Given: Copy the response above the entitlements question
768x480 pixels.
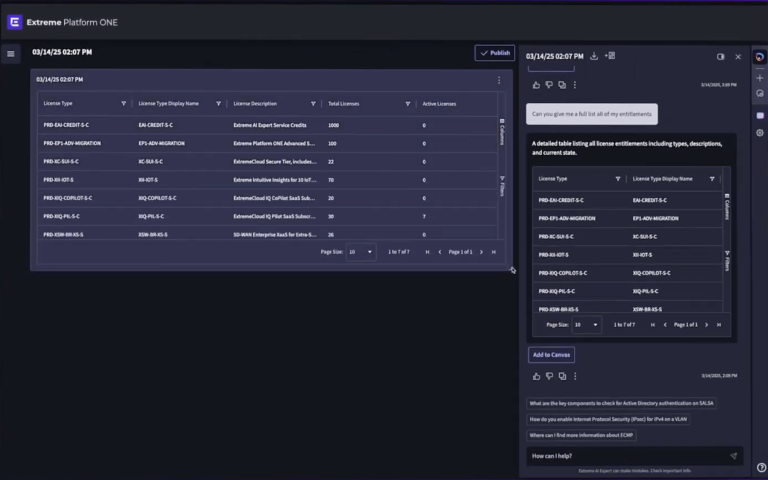Looking at the screenshot, I should (x=562, y=85).
